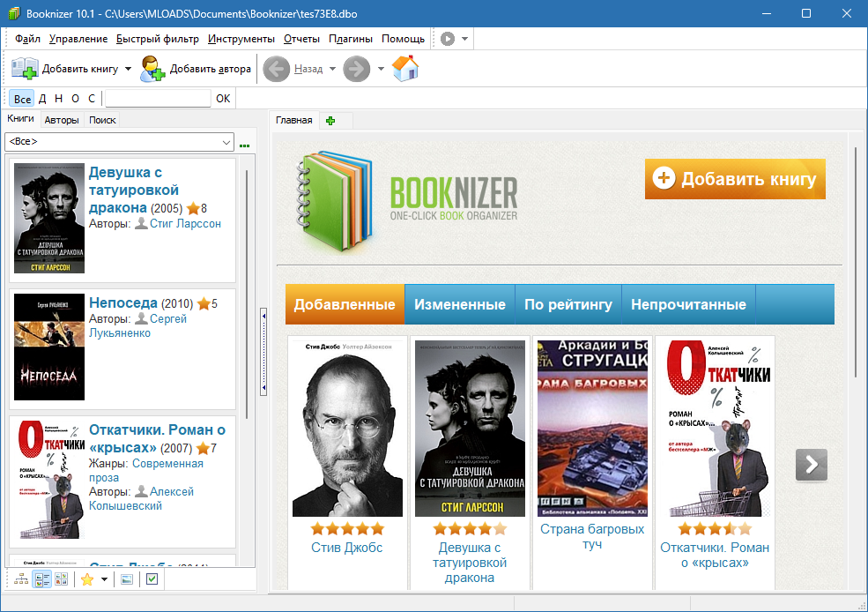868x612 pixels.
Task: Open the Страна багровых туч title link
Action: point(592,536)
